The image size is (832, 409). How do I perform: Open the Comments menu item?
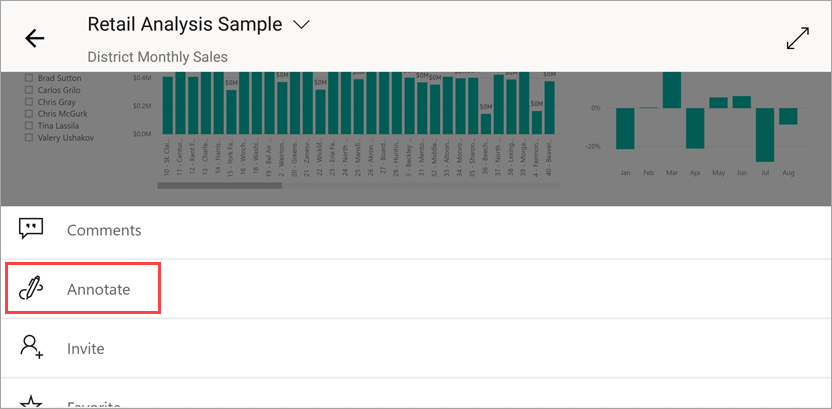click(x=104, y=230)
